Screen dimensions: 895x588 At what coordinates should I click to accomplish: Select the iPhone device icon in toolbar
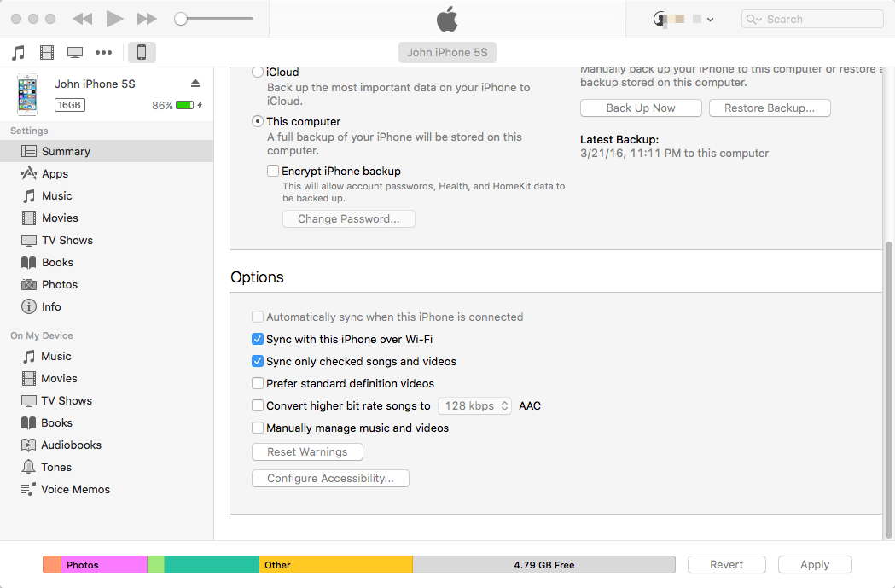(142, 53)
